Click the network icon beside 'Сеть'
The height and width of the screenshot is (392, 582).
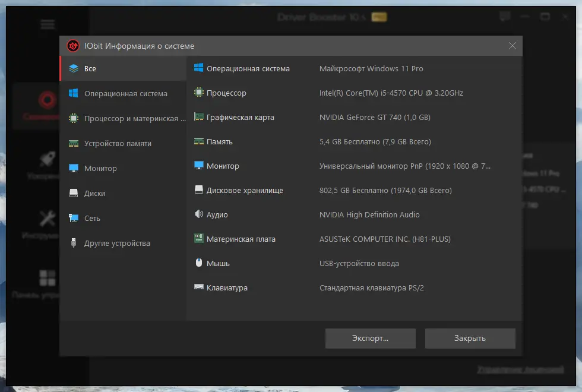(74, 218)
